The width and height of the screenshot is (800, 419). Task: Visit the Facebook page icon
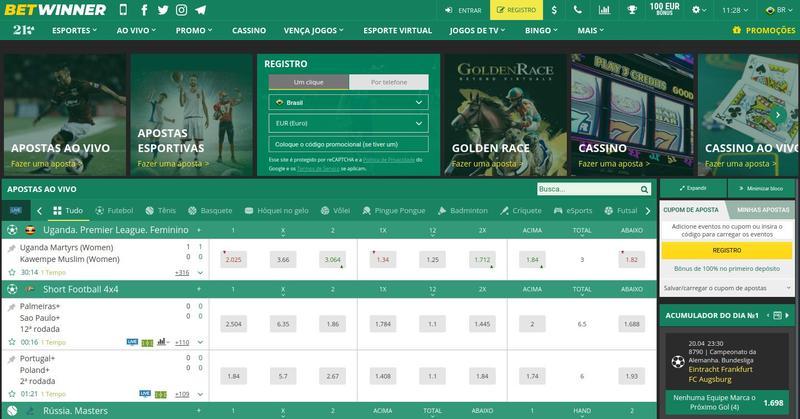click(144, 10)
